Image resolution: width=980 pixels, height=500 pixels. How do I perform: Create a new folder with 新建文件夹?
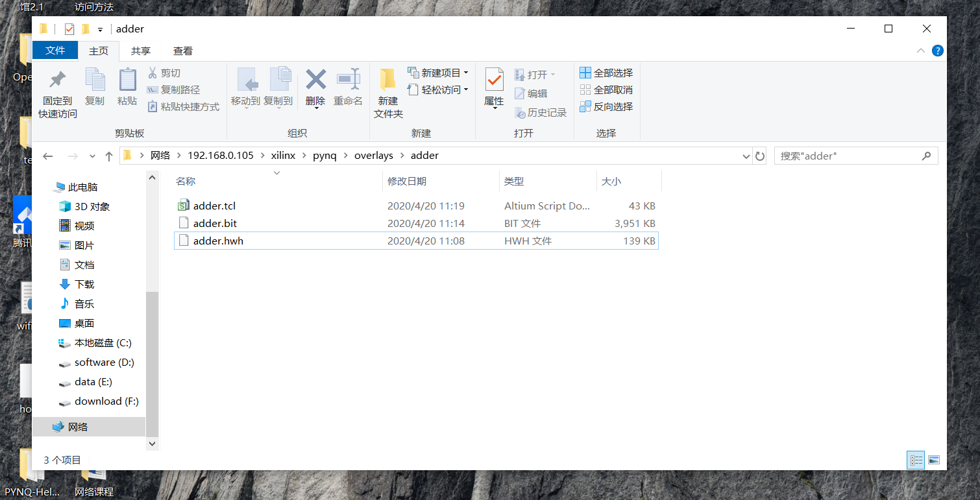pyautogui.click(x=387, y=89)
